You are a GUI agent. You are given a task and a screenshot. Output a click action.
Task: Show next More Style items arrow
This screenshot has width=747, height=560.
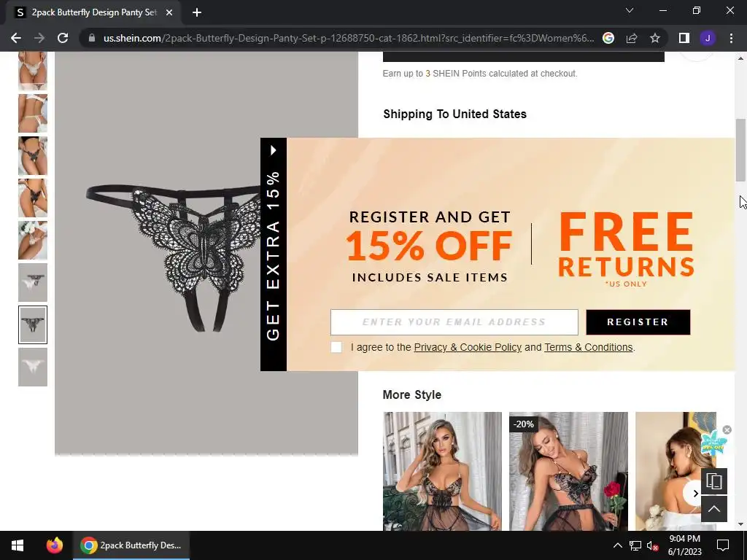point(694,494)
